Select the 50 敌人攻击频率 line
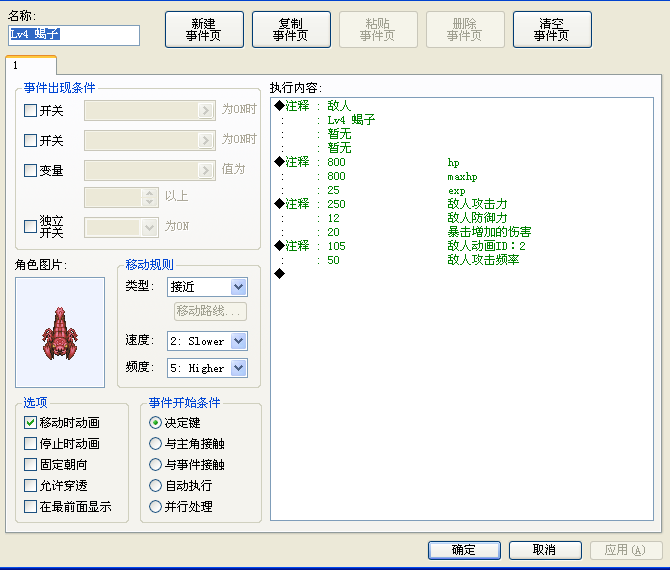 [461, 260]
